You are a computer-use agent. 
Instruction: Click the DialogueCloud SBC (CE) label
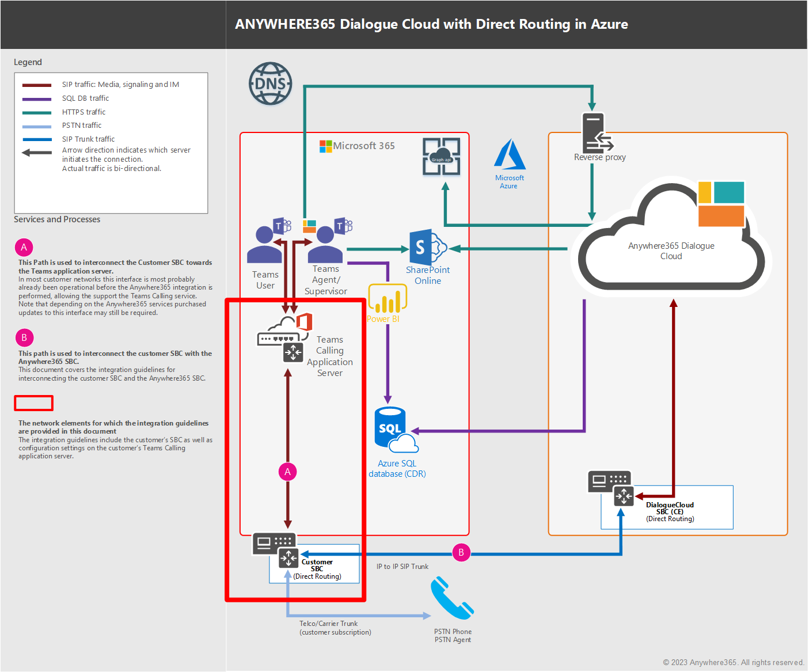[x=670, y=512]
